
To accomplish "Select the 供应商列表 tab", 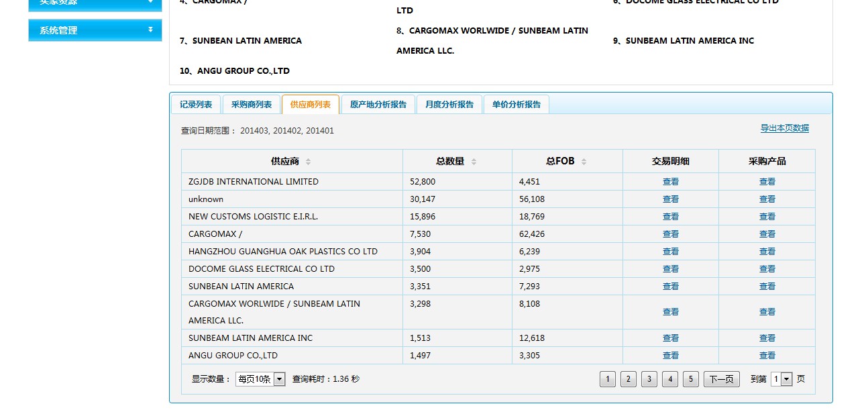I will coord(311,105).
